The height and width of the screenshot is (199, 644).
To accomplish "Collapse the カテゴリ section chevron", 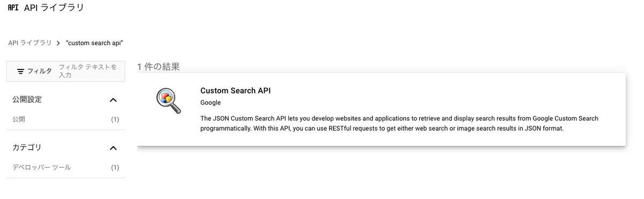I will (x=113, y=148).
